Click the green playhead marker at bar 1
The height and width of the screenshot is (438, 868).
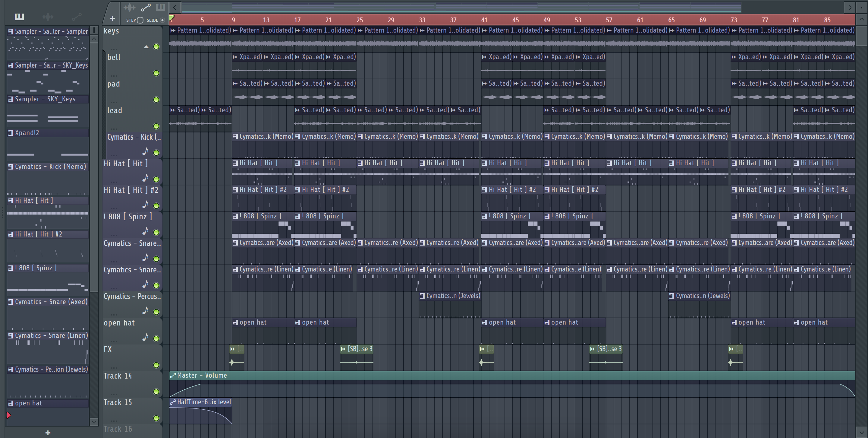pyautogui.click(x=171, y=18)
